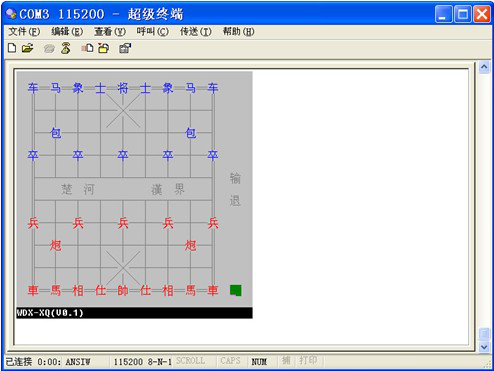Viewport: 494px width, 371px height.
Task: Click the SCROLL indicator in status bar
Action: click(190, 361)
